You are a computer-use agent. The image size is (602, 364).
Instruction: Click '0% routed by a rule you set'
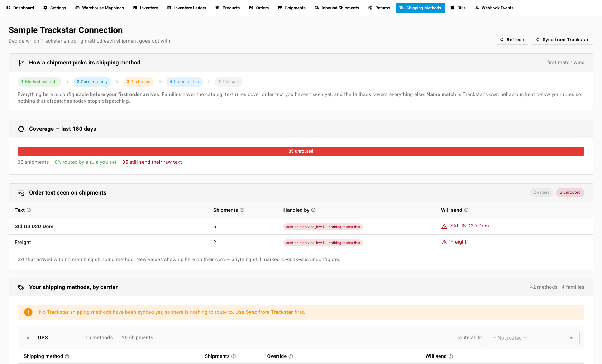pyautogui.click(x=86, y=162)
